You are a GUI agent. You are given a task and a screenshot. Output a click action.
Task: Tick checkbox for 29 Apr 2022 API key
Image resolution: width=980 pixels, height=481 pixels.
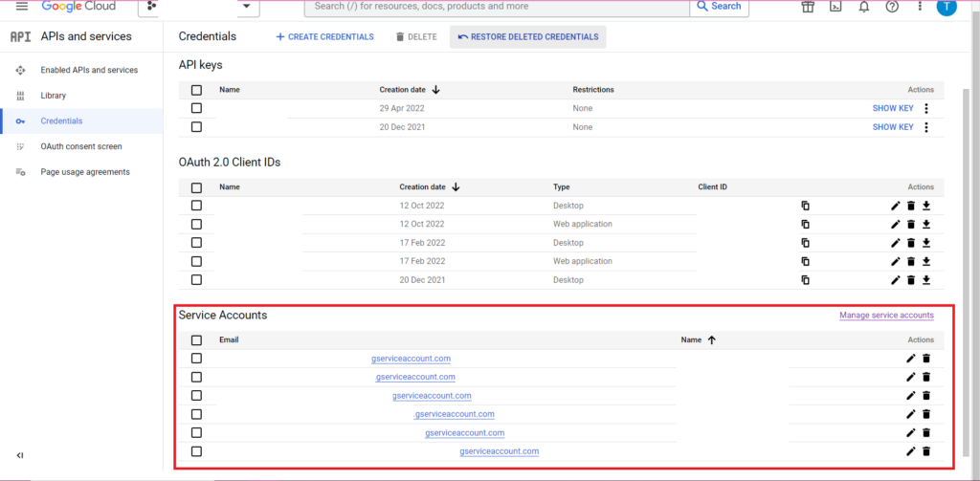pyautogui.click(x=196, y=109)
